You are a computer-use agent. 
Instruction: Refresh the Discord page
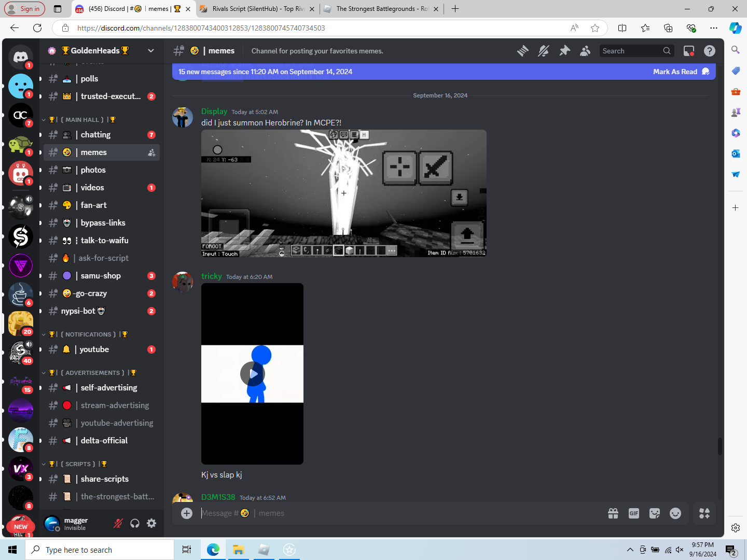point(37,28)
